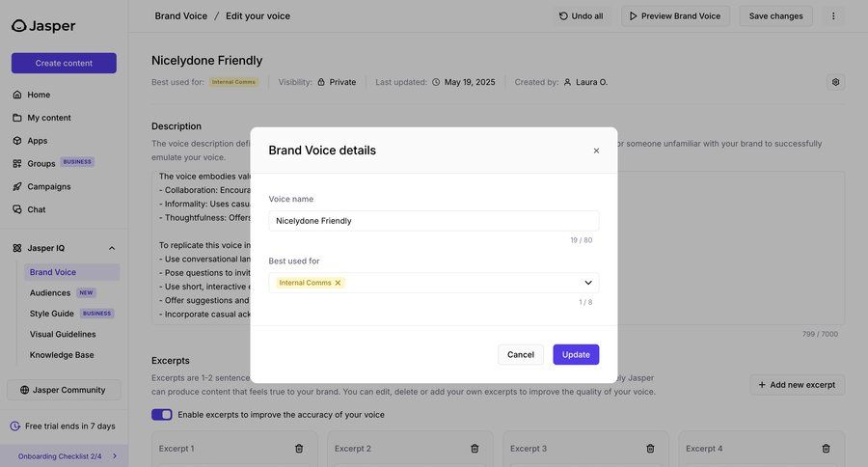Click the clock icon before May 19, 2025

(x=436, y=82)
